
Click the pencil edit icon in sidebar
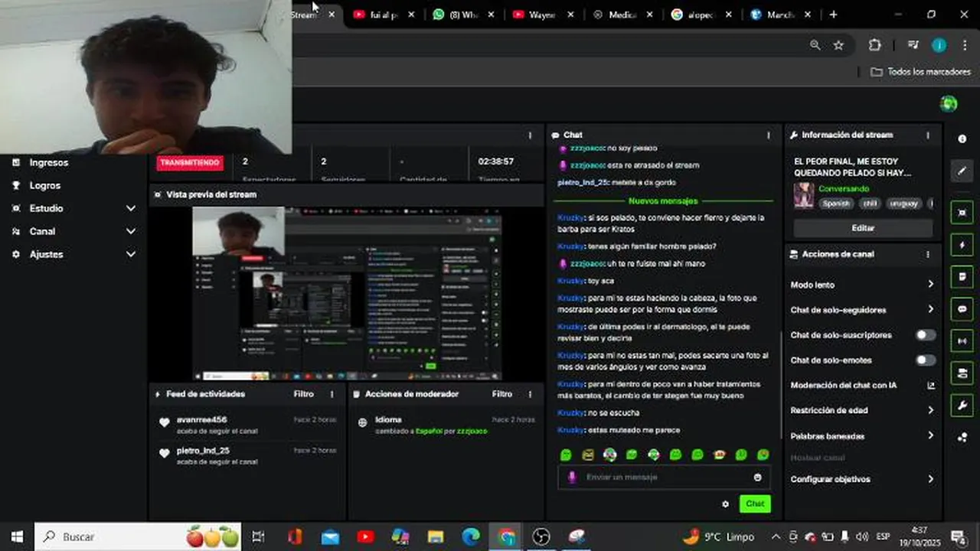(x=962, y=171)
